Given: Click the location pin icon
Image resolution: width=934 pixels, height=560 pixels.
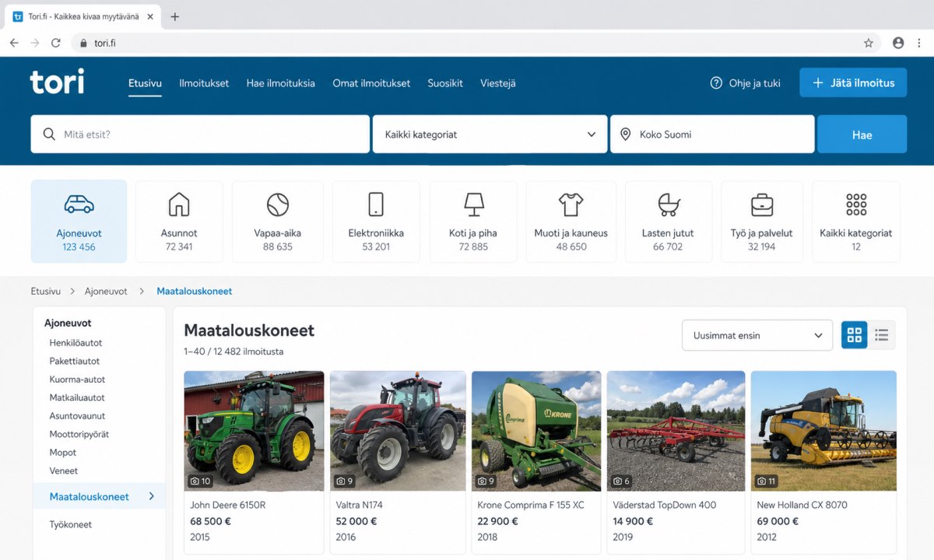Looking at the screenshot, I should pyautogui.click(x=625, y=135).
